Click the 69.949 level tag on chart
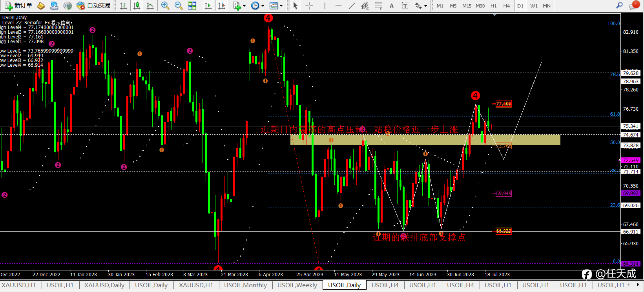644x292 pixels. tap(504, 193)
